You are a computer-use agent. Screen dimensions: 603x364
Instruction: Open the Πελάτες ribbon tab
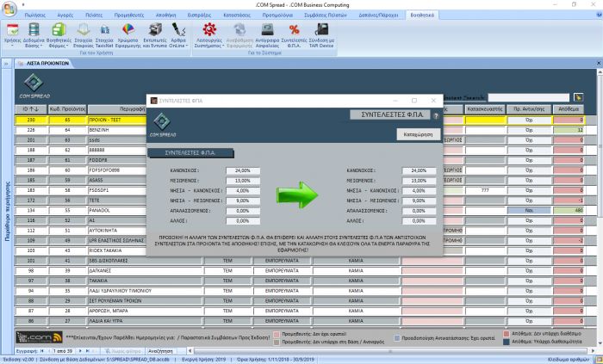pos(94,15)
